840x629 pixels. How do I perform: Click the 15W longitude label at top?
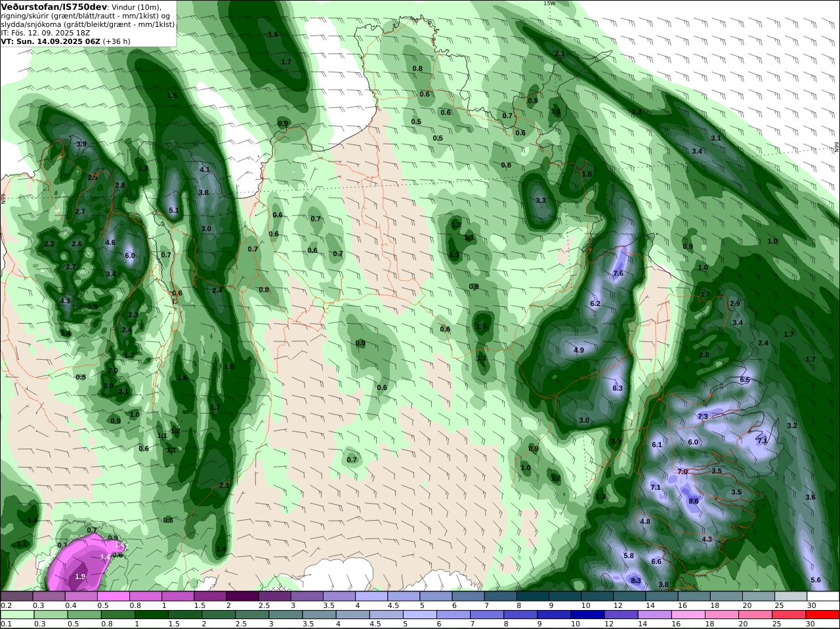pos(549,3)
